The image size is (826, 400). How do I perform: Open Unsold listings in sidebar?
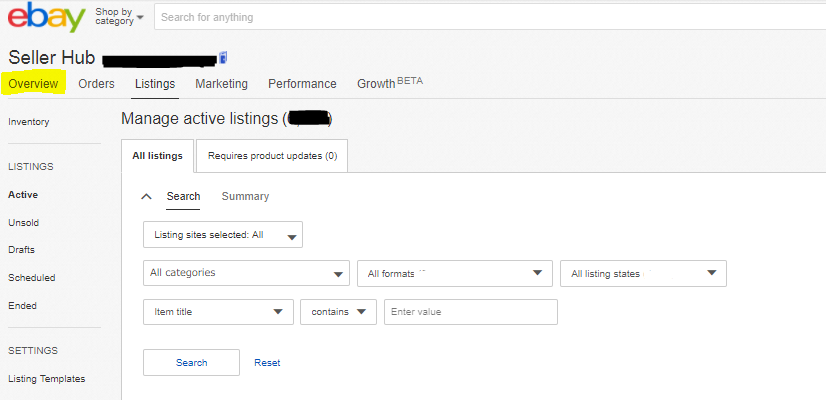[x=23, y=223]
